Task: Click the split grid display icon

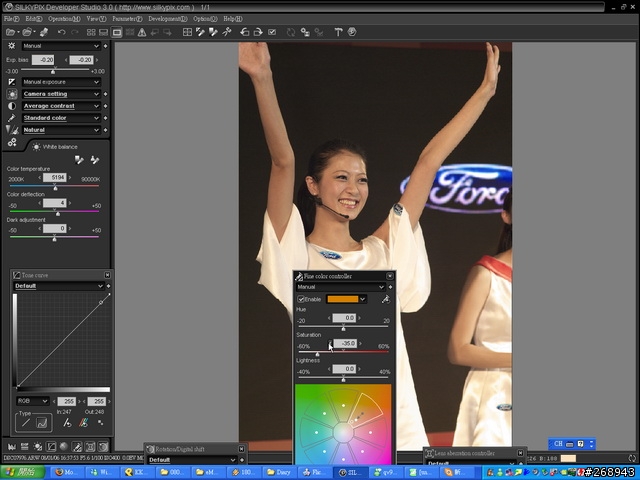Action: point(187,32)
